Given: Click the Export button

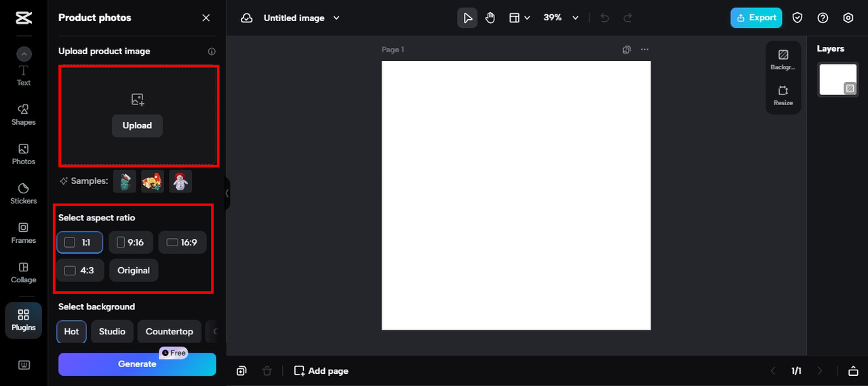Looking at the screenshot, I should click(x=756, y=18).
